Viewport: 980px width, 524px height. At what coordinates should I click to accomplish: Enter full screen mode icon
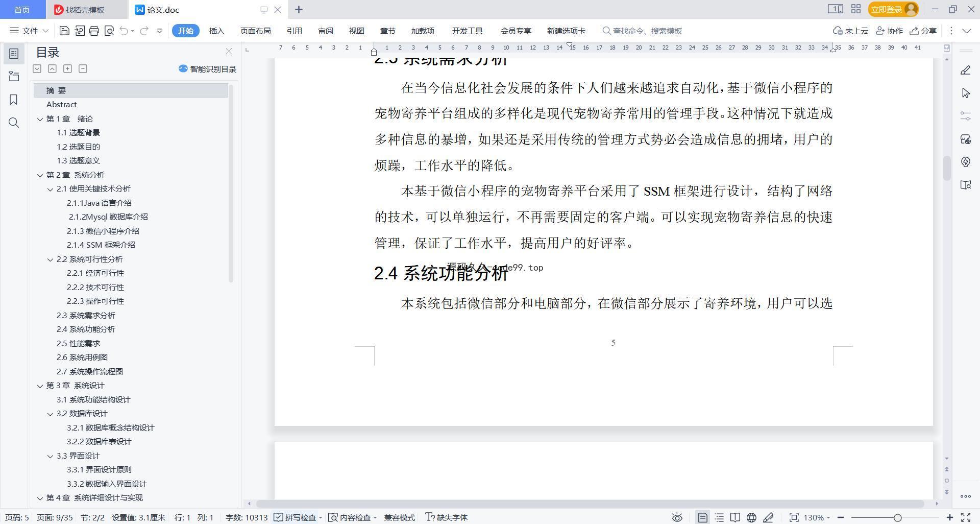tap(966, 517)
